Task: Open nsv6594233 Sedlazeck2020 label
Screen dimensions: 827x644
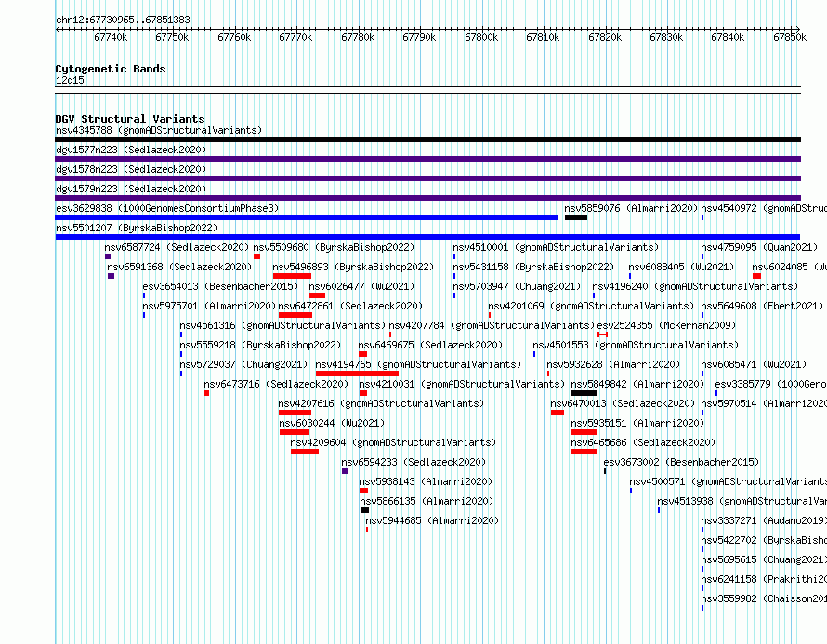Action: (x=413, y=462)
